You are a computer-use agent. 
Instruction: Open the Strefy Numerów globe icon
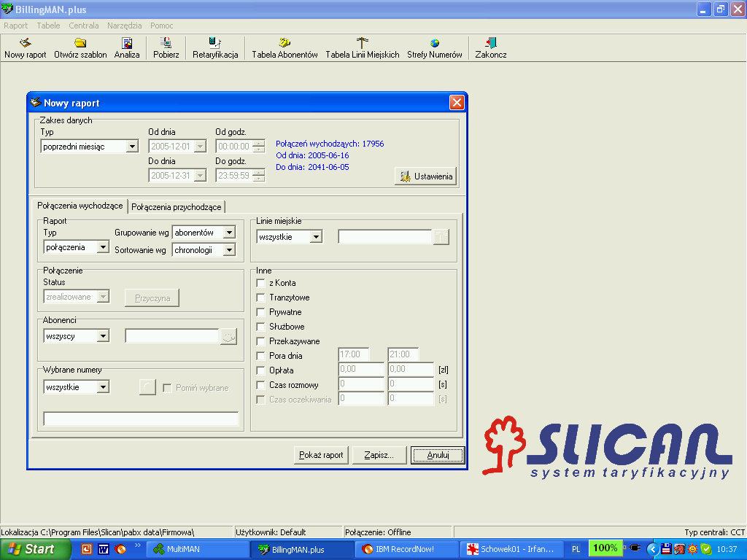(435, 48)
